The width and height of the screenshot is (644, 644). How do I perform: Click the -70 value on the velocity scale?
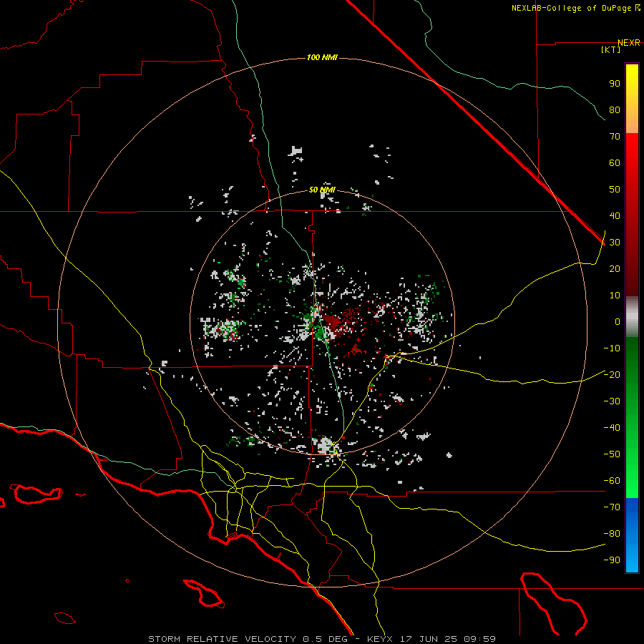click(x=612, y=507)
